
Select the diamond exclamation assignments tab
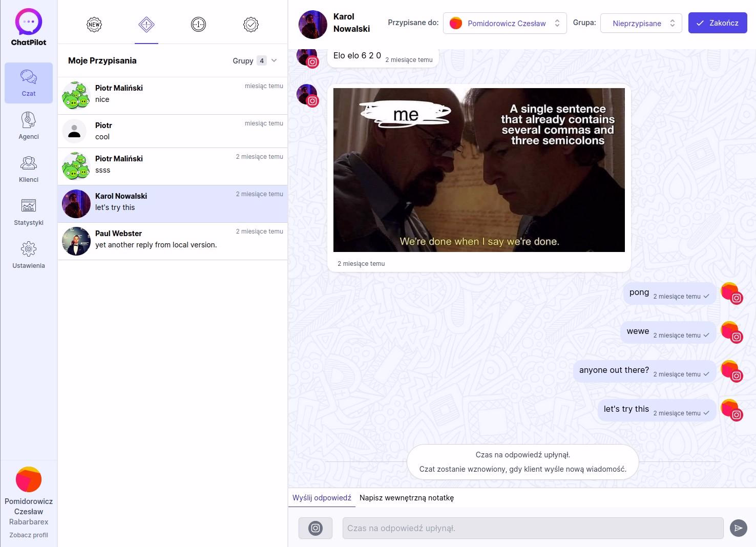tap(146, 25)
